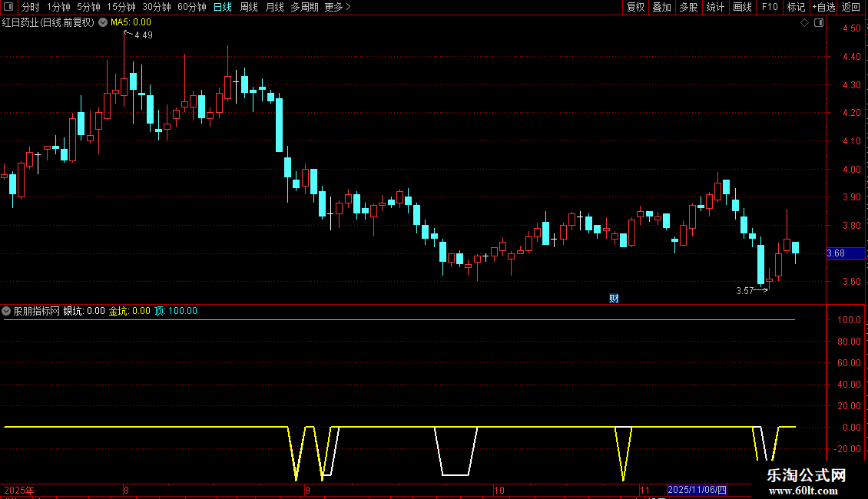
Task: Select the 60分钟 period tab
Action: click(191, 7)
